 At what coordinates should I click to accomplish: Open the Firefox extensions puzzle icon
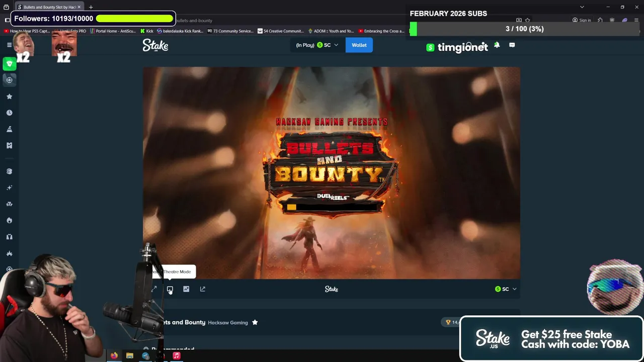[x=600, y=20]
